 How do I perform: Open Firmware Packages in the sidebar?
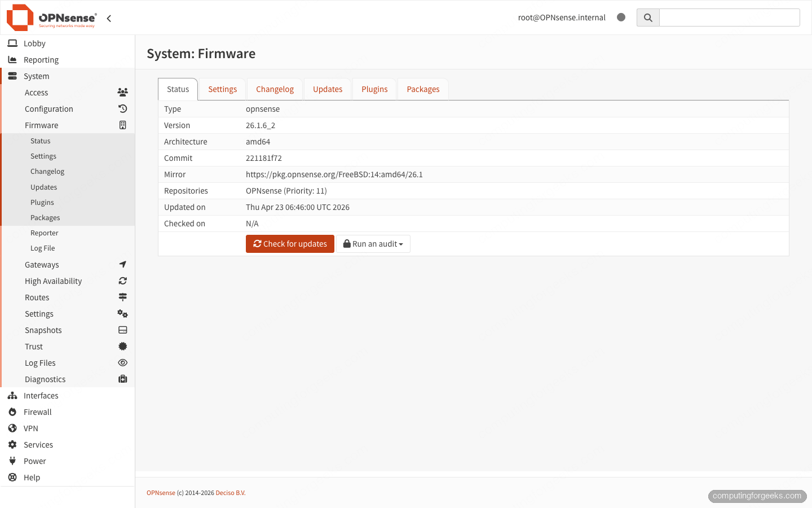68,218
